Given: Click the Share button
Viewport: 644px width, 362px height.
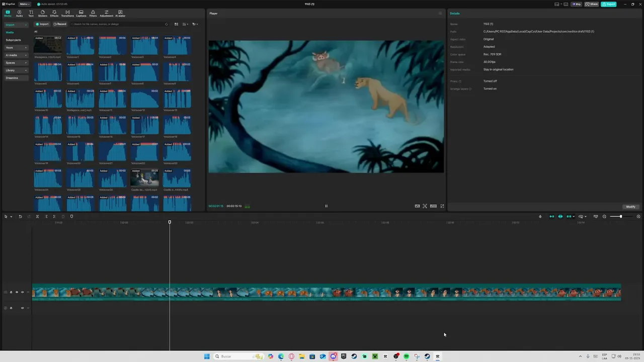Looking at the screenshot, I should (x=592, y=4).
